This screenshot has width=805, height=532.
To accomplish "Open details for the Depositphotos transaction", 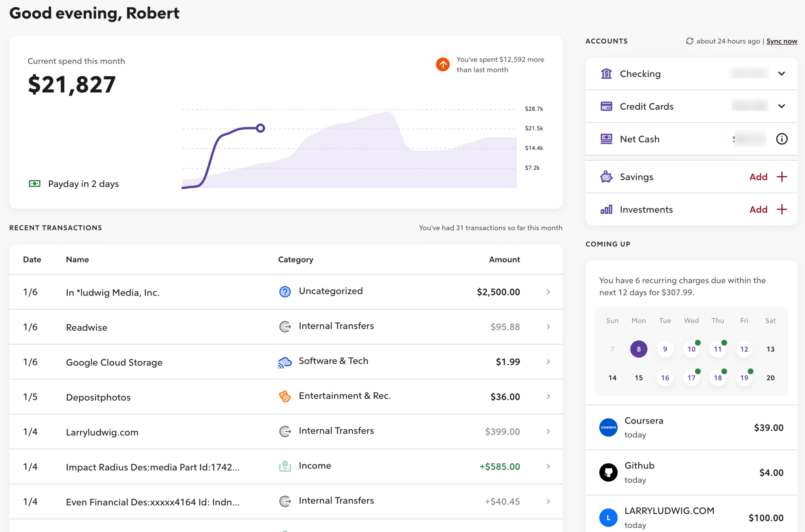I will 548,396.
